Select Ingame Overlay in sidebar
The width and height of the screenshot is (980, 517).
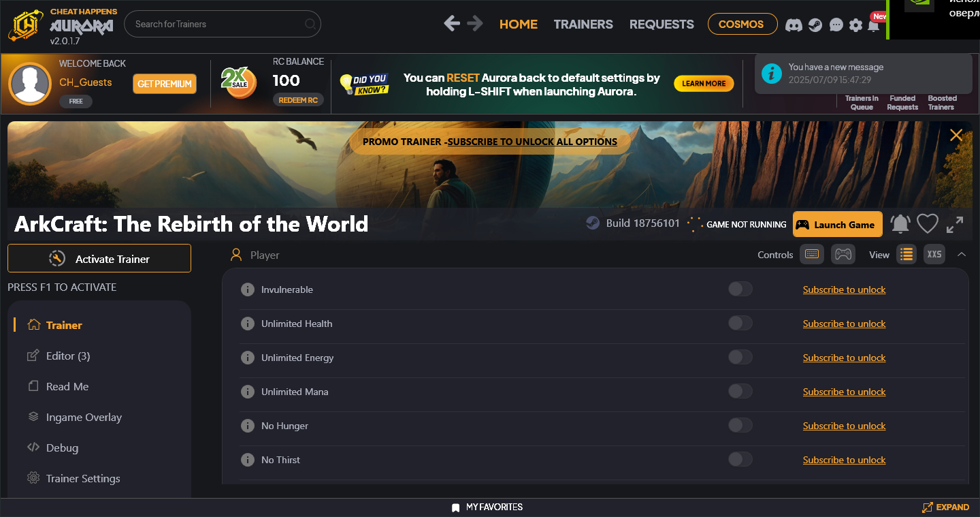click(84, 417)
